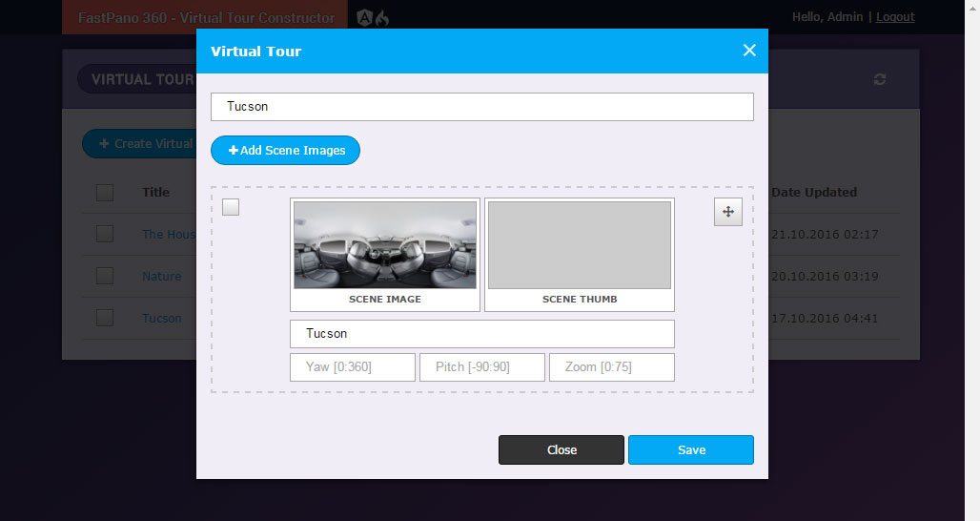Close the Virtual Tour dialog with X
Image resolution: width=980 pixels, height=521 pixels.
[x=748, y=51]
